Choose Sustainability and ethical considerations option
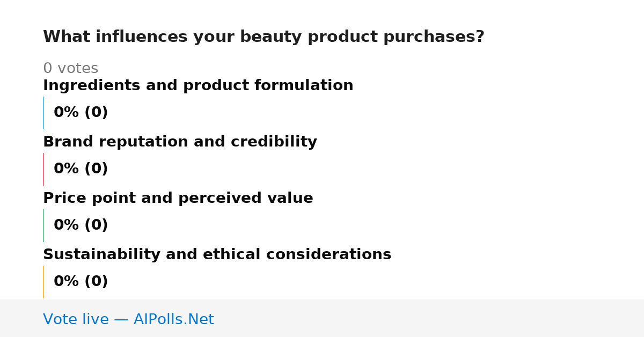 [217, 254]
